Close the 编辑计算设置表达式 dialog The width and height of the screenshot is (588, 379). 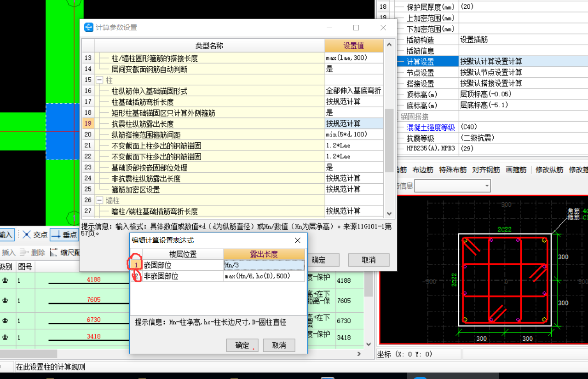(x=298, y=240)
